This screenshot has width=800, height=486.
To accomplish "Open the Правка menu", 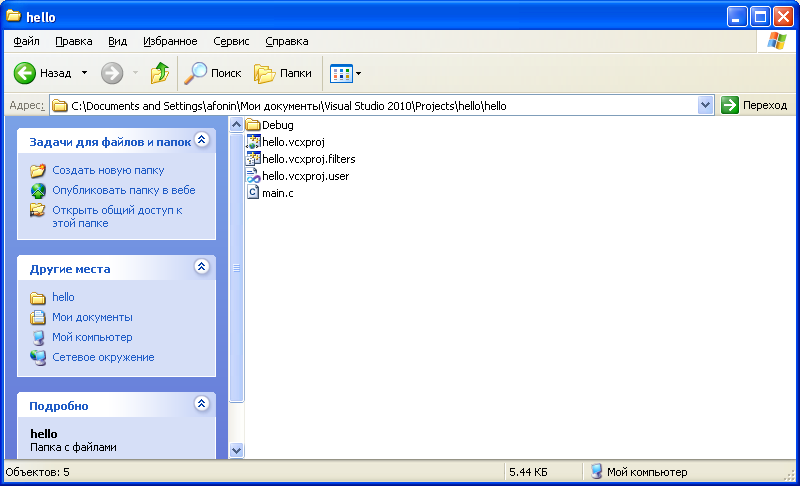I will 73,41.
